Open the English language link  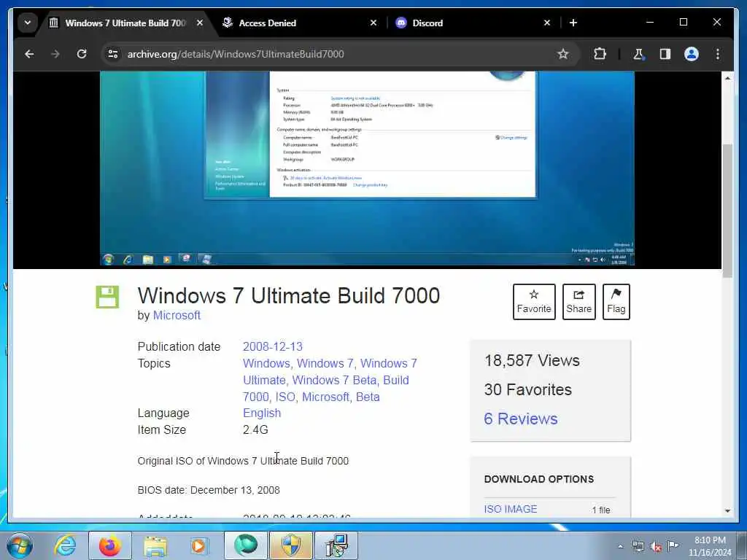coord(262,413)
